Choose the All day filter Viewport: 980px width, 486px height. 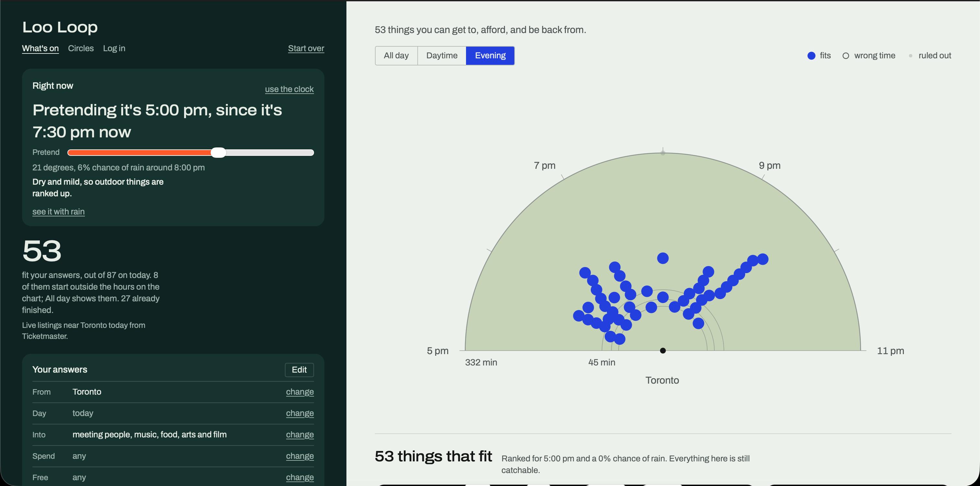[396, 55]
